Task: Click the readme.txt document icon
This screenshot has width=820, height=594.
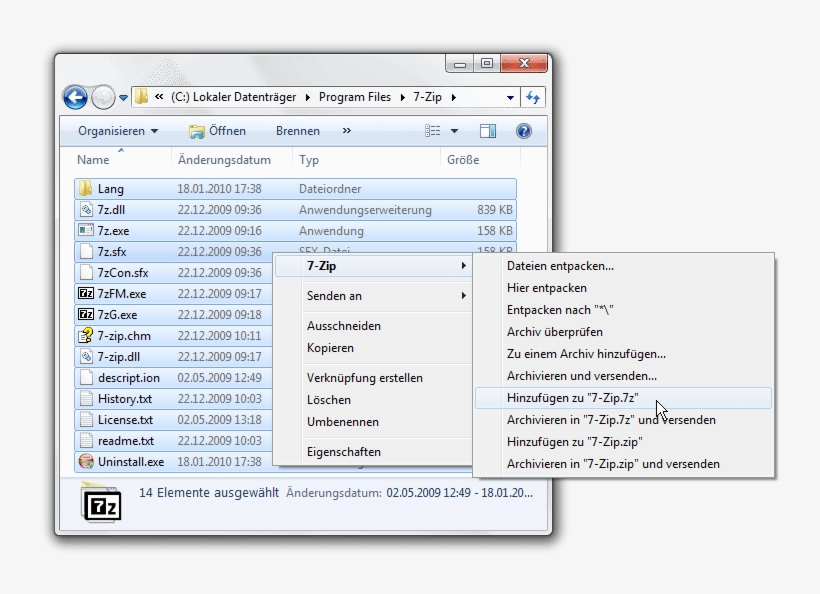Action: coord(86,440)
